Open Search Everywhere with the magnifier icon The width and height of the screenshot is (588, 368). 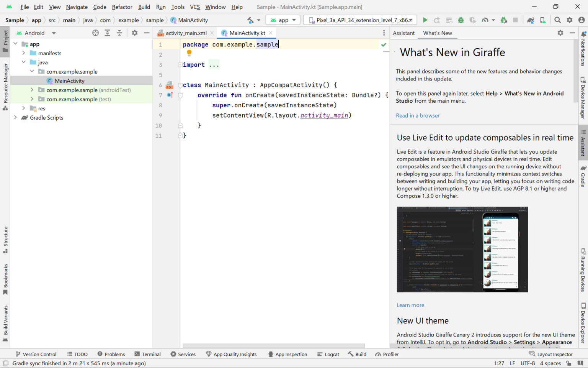(557, 20)
